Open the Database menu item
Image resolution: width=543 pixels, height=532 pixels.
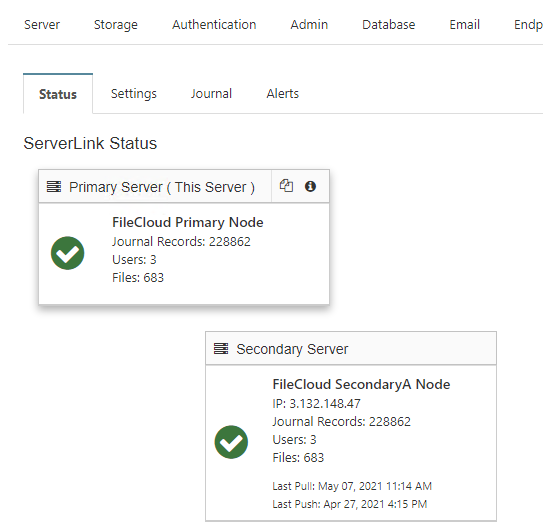[x=389, y=25]
